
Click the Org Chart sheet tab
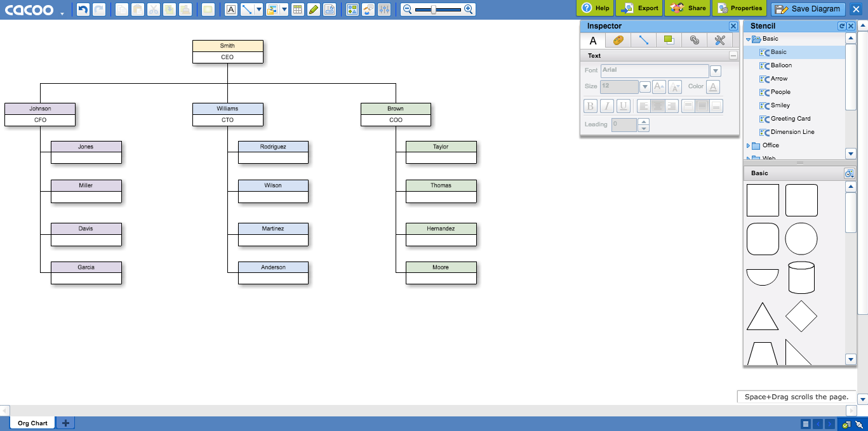click(32, 423)
